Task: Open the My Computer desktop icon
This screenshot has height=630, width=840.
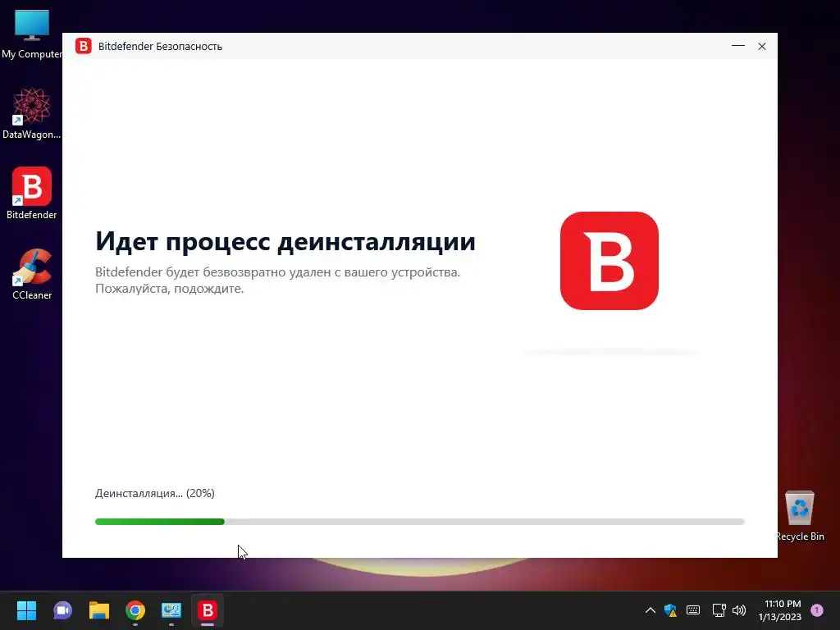Action: pyautogui.click(x=32, y=34)
